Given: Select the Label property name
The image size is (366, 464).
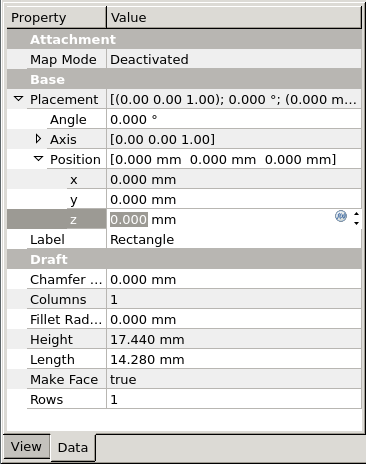Looking at the screenshot, I should [47, 239].
